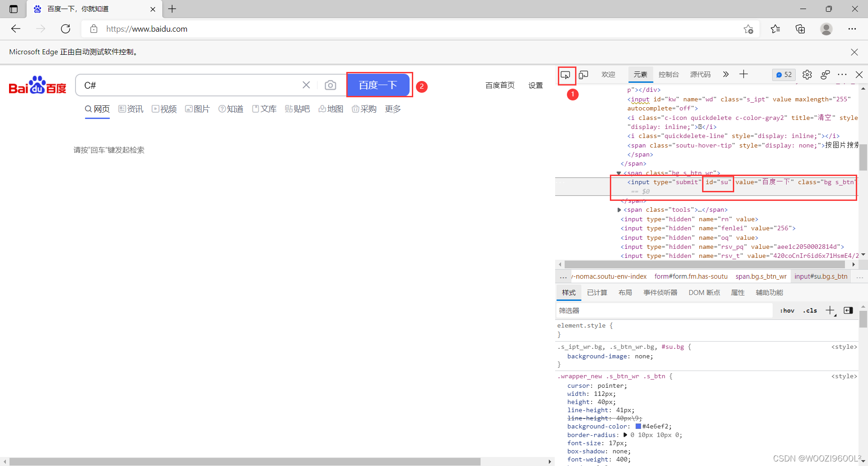Switch to the 源代码 DevTools tab

click(x=700, y=75)
